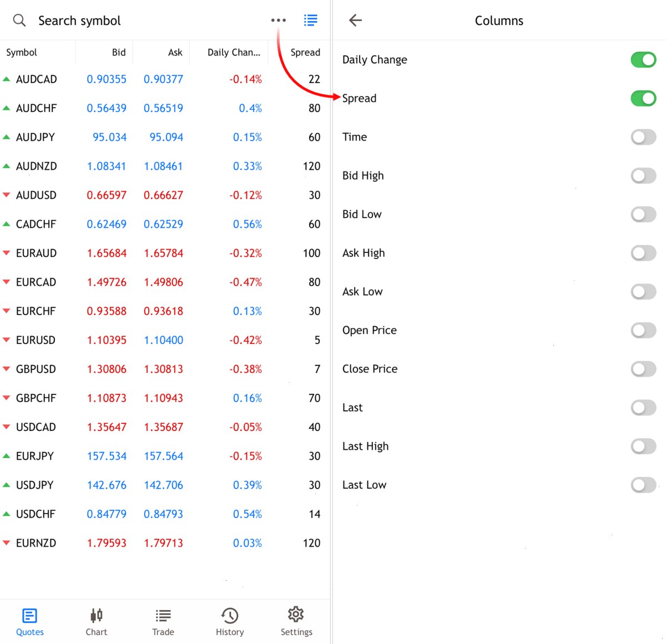Screen dimensions: 666x644
Task: Select the EURUSD symbol row
Action: point(165,340)
